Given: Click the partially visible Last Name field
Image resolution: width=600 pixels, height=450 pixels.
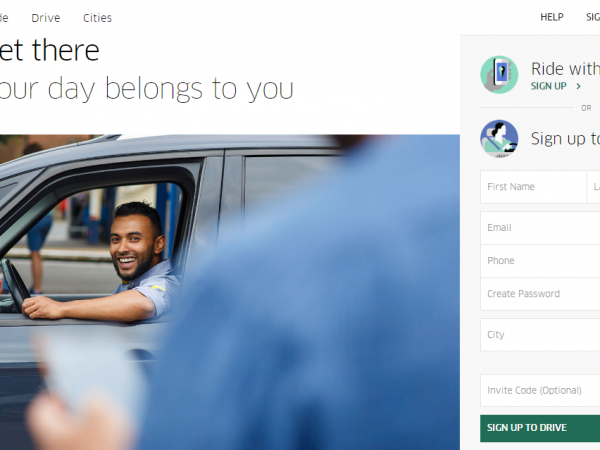Looking at the screenshot, I should (x=593, y=187).
